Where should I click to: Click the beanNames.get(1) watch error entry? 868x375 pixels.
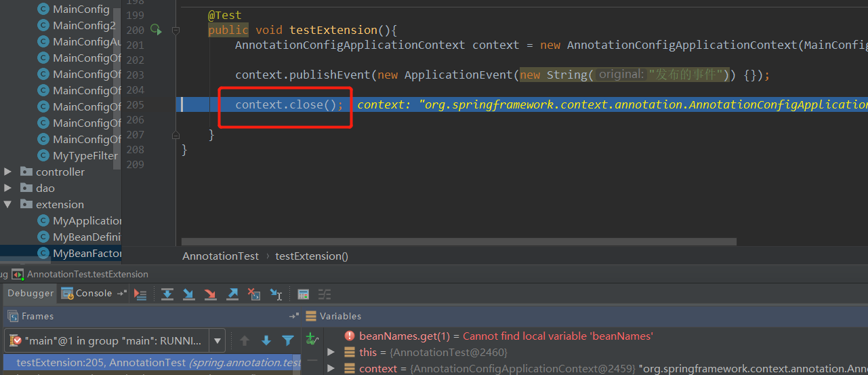505,336
